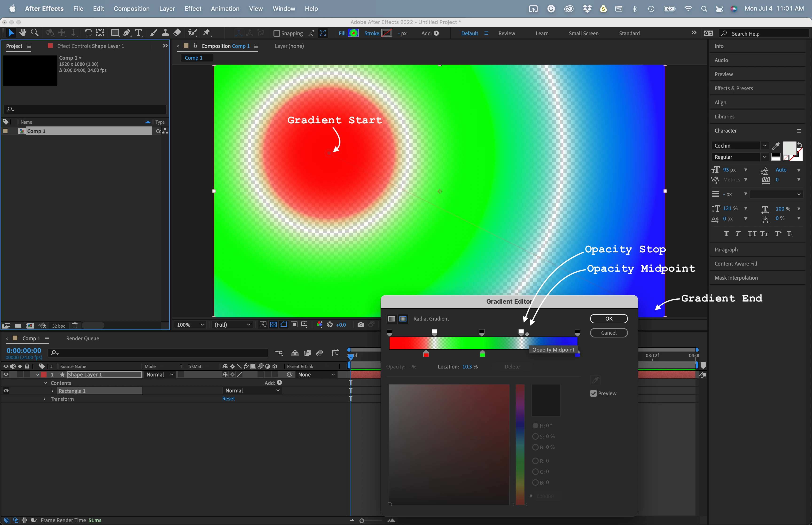
Task: Open the 100% magnification dropdown
Action: (191, 325)
